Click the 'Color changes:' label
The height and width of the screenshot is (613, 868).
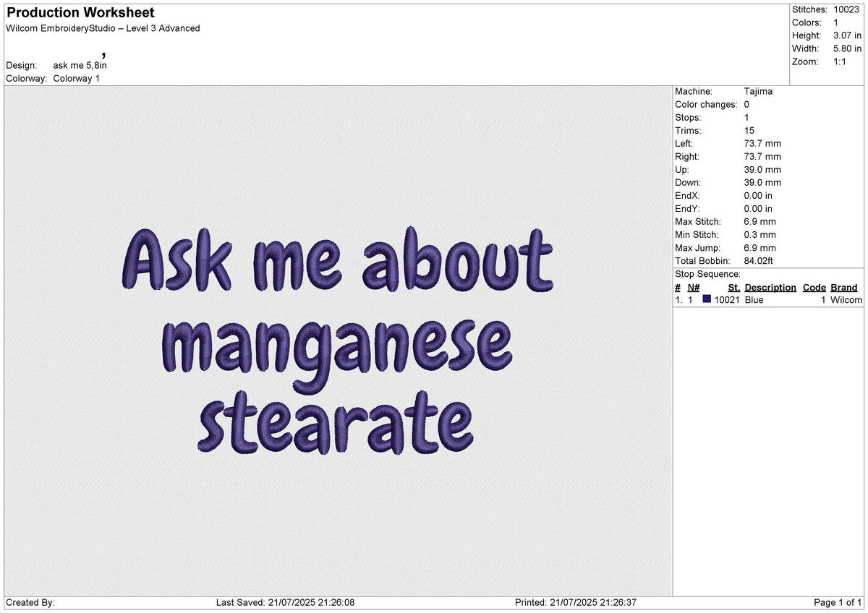[x=707, y=104]
